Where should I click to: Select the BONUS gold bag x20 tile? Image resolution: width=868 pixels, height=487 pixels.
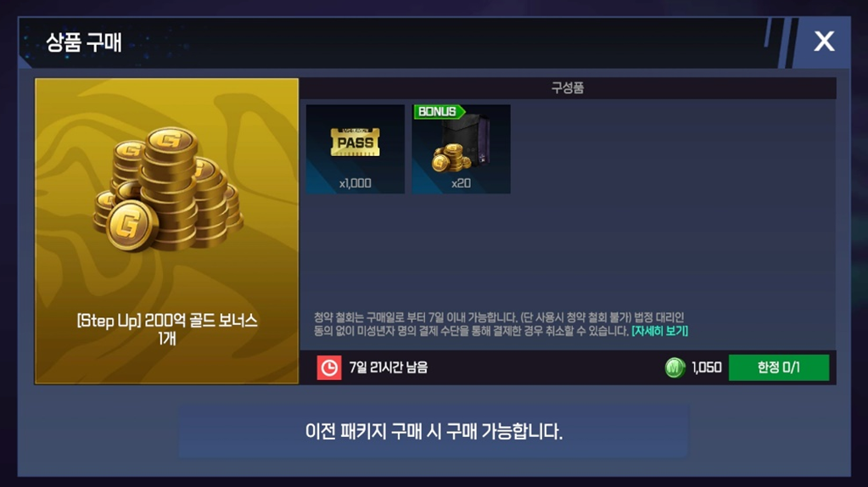(461, 148)
